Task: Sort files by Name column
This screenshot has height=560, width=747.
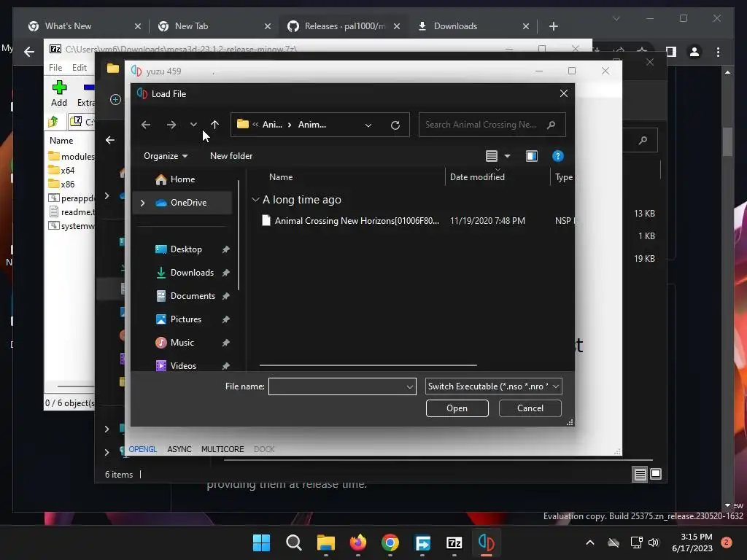Action: (281, 177)
